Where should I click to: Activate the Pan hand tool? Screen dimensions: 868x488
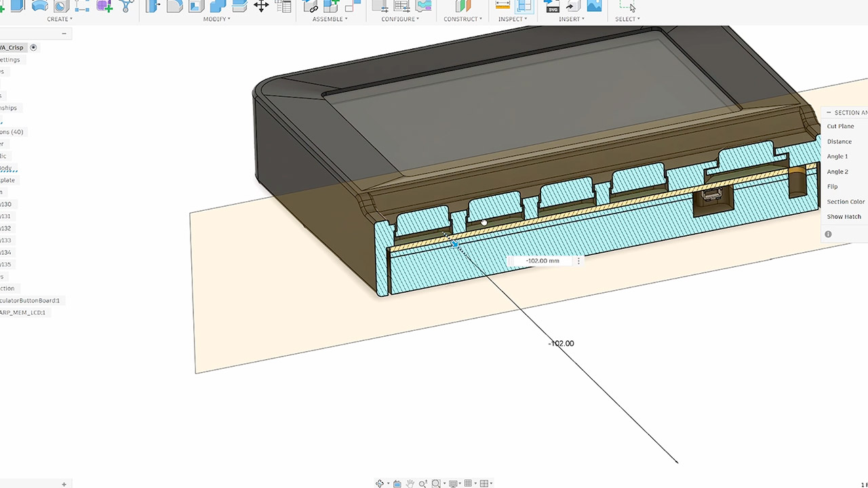click(x=410, y=483)
